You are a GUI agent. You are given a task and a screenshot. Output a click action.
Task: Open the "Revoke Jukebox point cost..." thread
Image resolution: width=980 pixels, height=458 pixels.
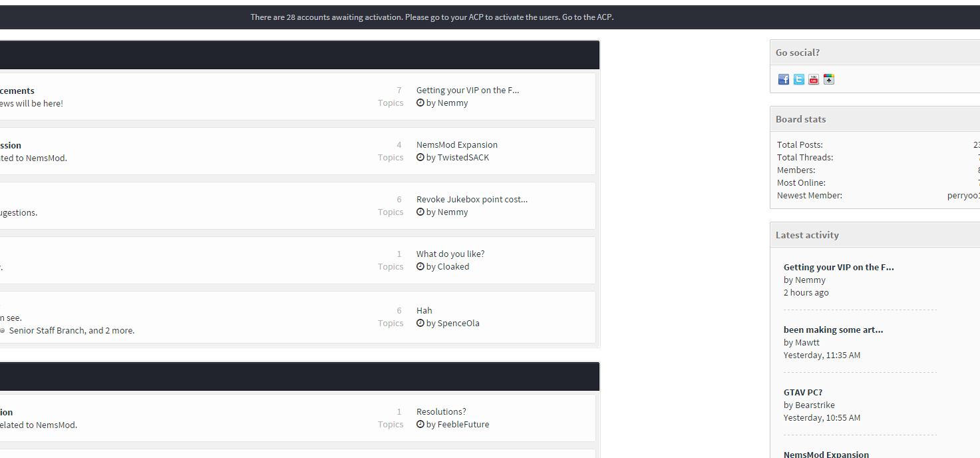click(472, 199)
